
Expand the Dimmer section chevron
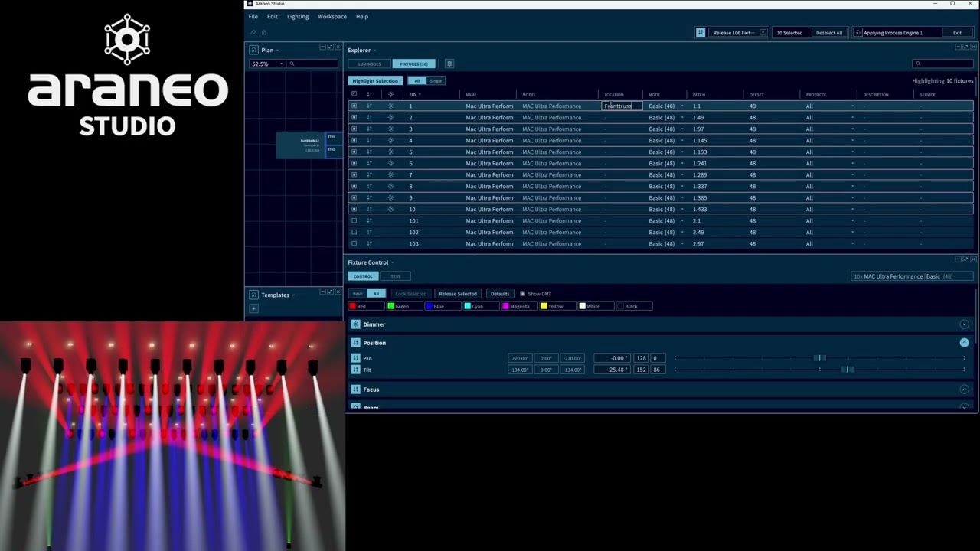(964, 324)
